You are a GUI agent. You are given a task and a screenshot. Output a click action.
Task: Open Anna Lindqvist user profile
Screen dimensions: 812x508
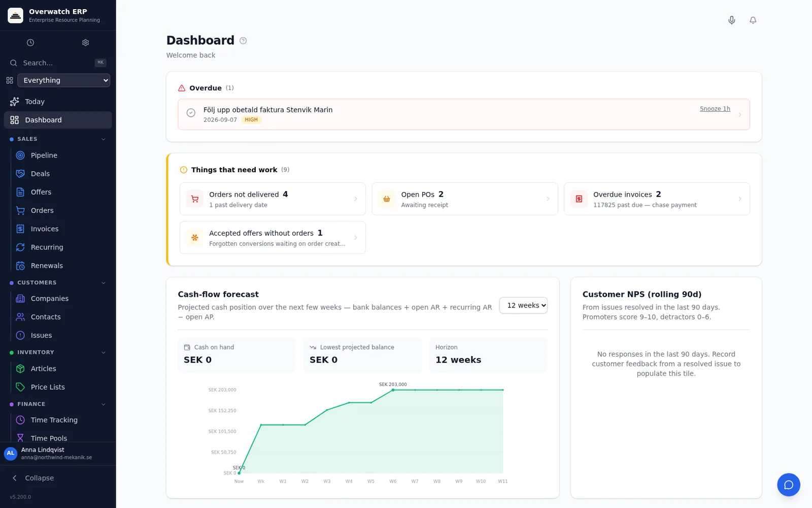58,453
